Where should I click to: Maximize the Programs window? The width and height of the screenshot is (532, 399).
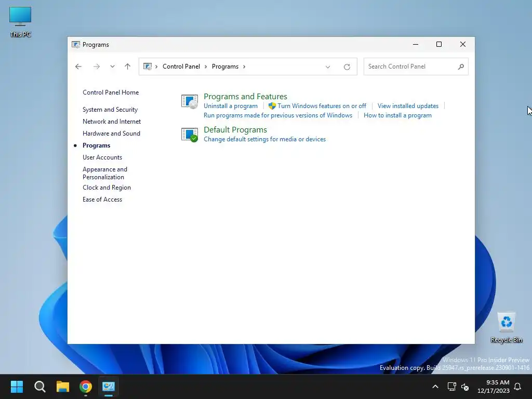coord(438,45)
